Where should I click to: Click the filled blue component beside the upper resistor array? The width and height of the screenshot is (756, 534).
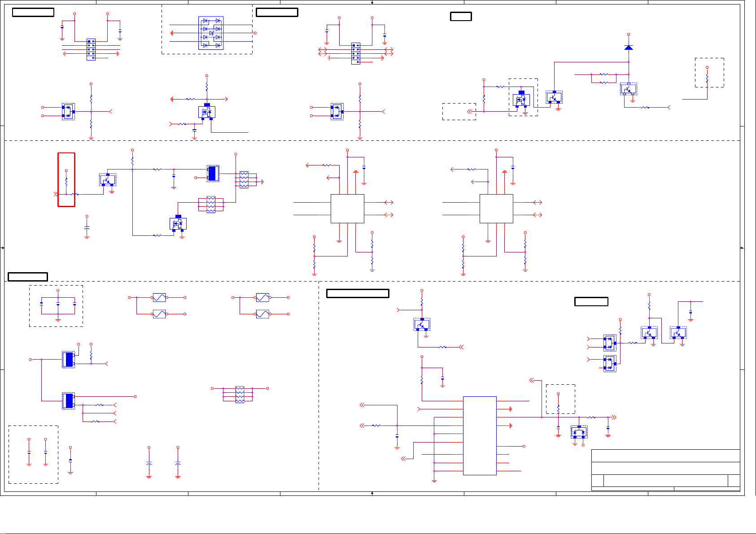[213, 174]
